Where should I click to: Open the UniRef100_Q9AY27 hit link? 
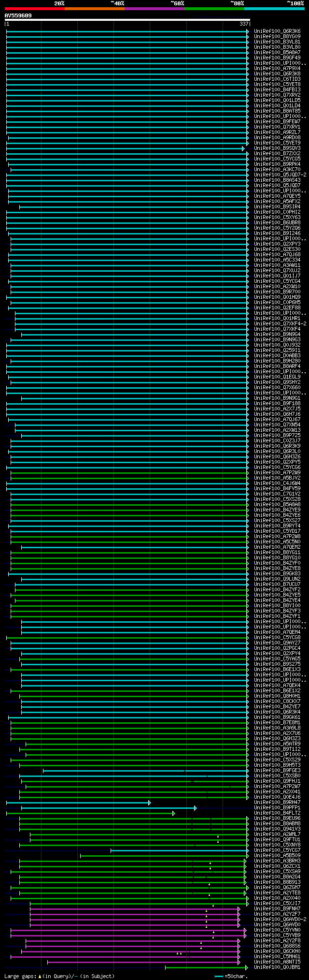pos(277,643)
